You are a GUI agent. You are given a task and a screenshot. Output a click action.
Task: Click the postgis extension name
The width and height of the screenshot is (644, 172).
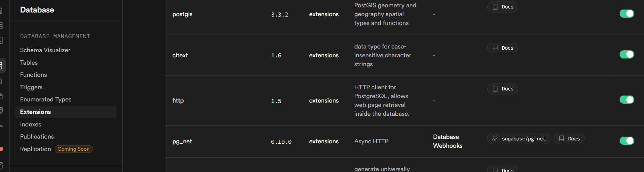182,14
